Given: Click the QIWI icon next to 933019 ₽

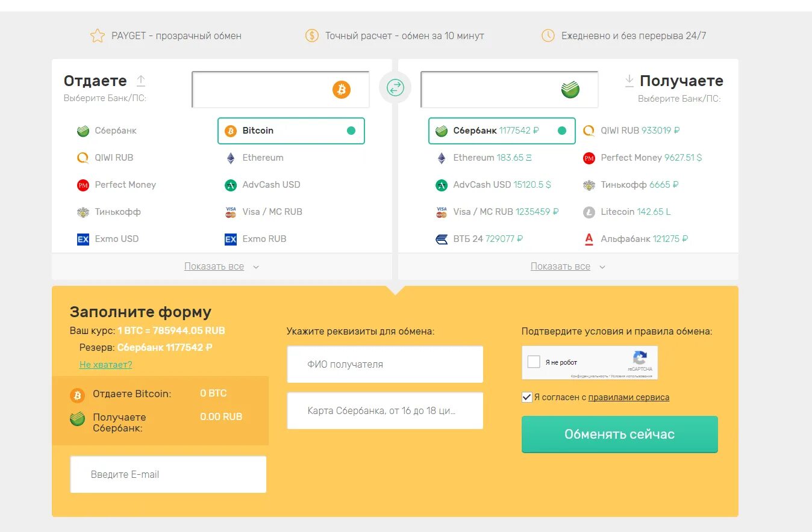Looking at the screenshot, I should click(589, 131).
